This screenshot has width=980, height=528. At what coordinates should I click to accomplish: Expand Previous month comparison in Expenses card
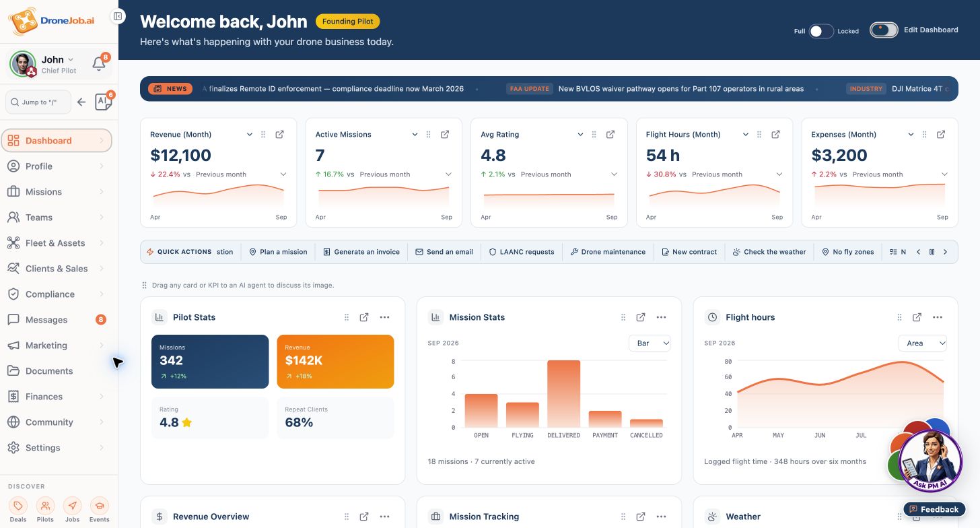(944, 174)
